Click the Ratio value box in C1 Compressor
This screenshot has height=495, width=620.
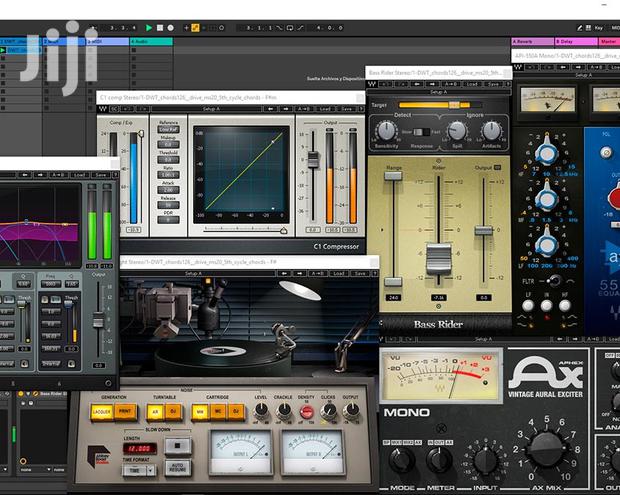[x=168, y=175]
